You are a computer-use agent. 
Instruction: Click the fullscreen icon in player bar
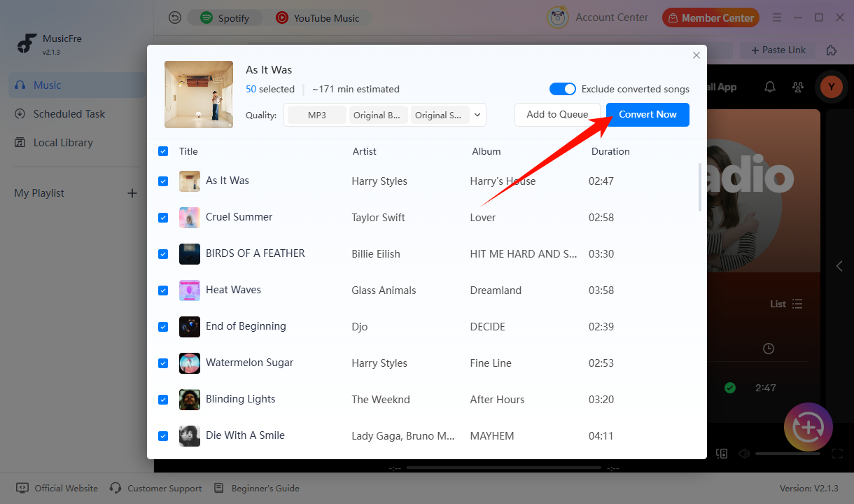(x=837, y=454)
